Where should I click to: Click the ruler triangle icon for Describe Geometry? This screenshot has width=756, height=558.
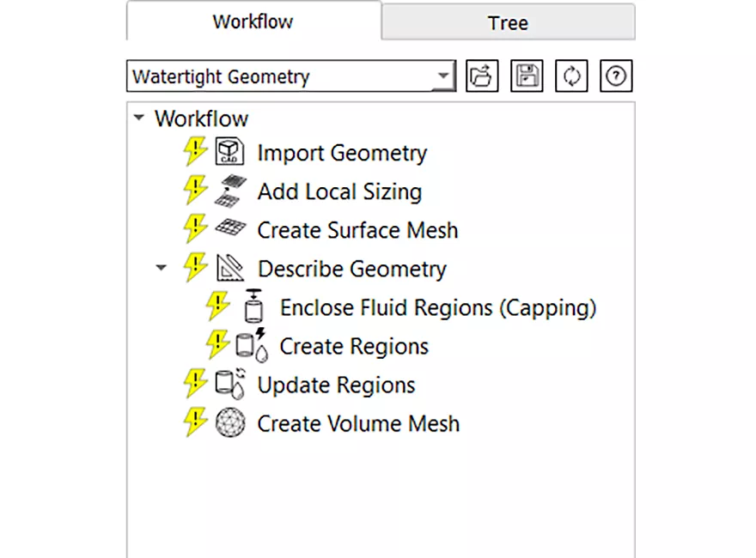click(230, 268)
